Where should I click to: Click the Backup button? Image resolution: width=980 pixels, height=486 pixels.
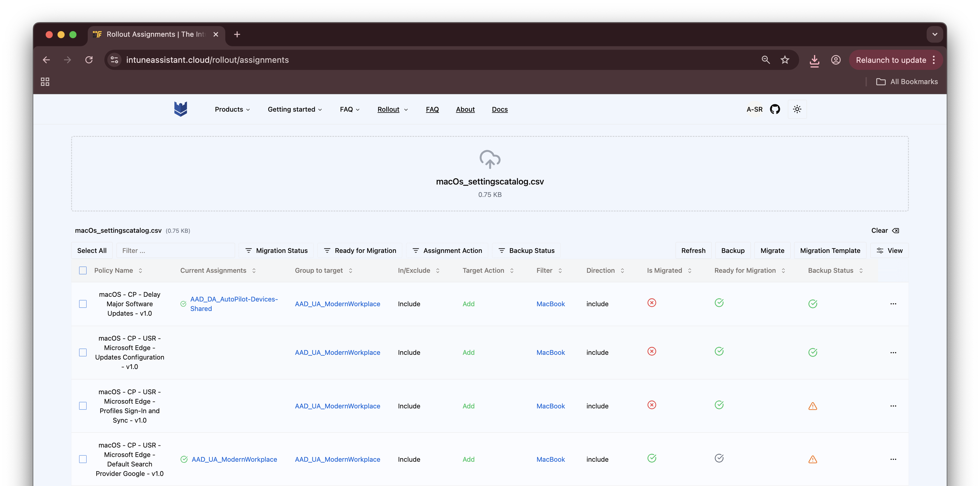[x=733, y=251]
